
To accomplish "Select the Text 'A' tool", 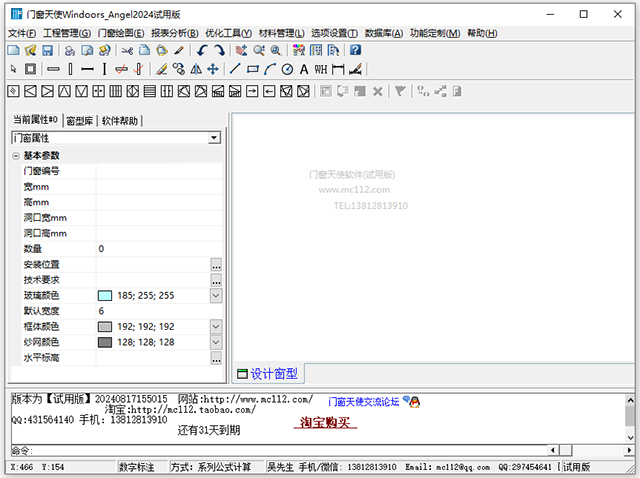I will [304, 69].
